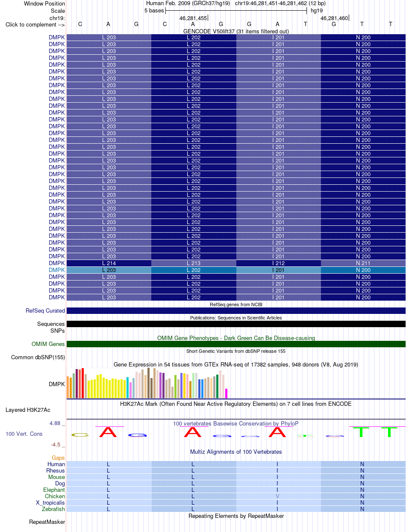Click the Chicken species row label
Screen dimensions: 406x532
[55, 496]
